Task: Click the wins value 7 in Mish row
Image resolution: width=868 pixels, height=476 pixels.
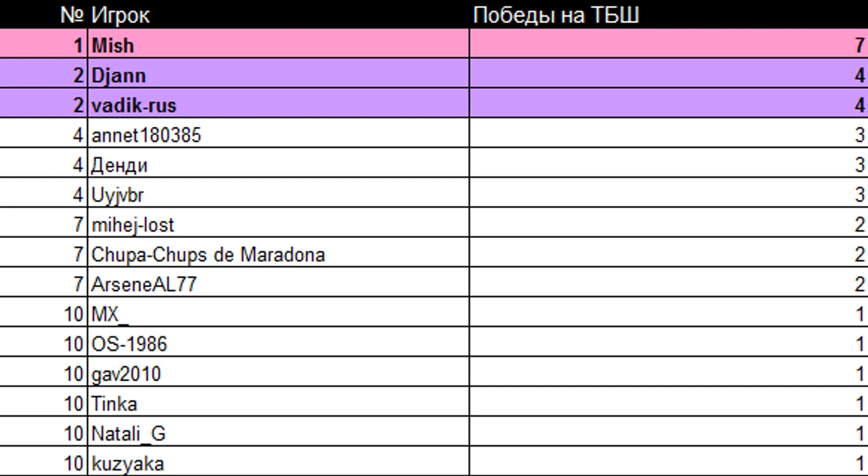Action: pyautogui.click(x=669, y=44)
